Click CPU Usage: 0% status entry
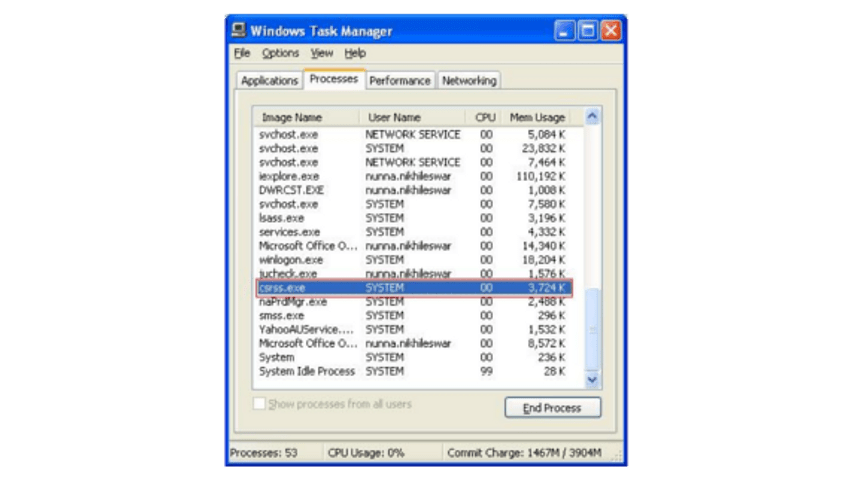850x478 pixels. pos(366,453)
